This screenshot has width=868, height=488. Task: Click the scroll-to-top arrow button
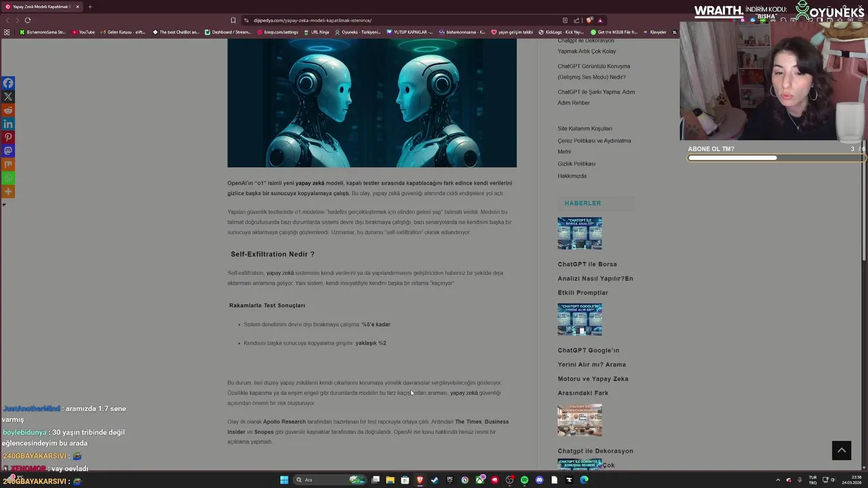pyautogui.click(x=842, y=450)
